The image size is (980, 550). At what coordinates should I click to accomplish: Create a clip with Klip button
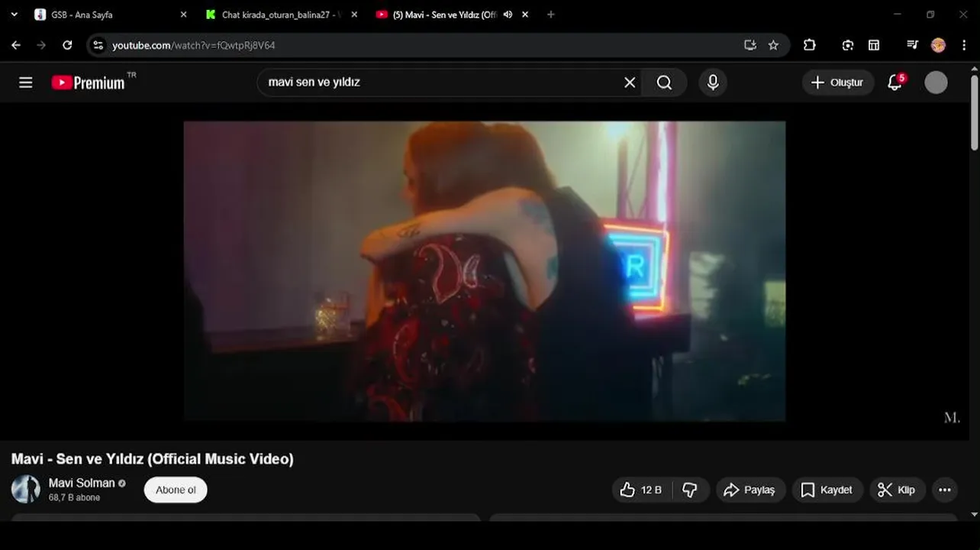point(898,490)
